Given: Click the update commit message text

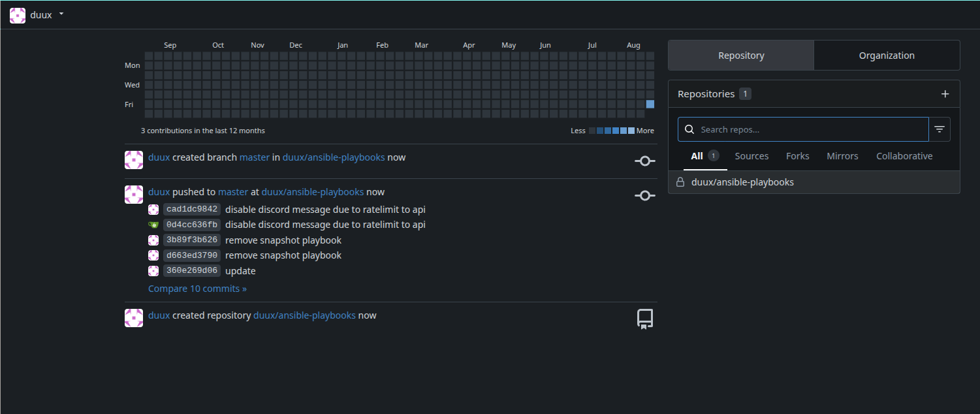Looking at the screenshot, I should pos(240,270).
